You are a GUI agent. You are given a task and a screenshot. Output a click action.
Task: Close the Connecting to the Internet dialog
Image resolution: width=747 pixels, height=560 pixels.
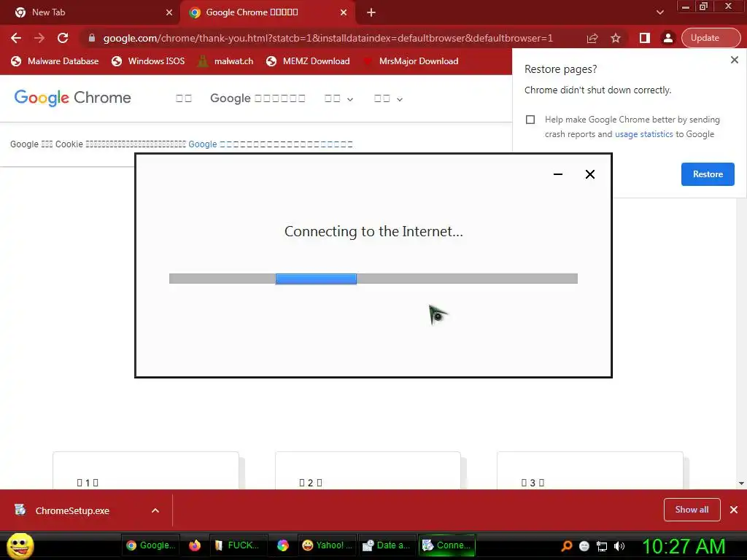(589, 174)
